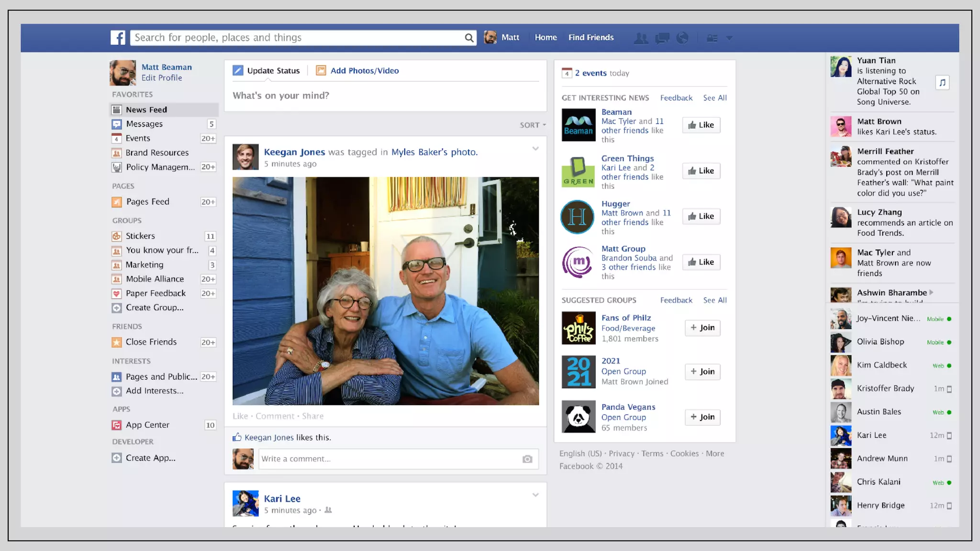Open the account menu dropdown arrow
Screen dimensions: 980x551
[x=729, y=38]
